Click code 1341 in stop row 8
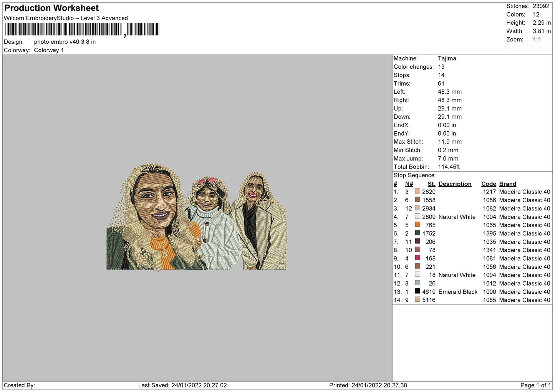Screen dimensions: 555x392 (489, 250)
